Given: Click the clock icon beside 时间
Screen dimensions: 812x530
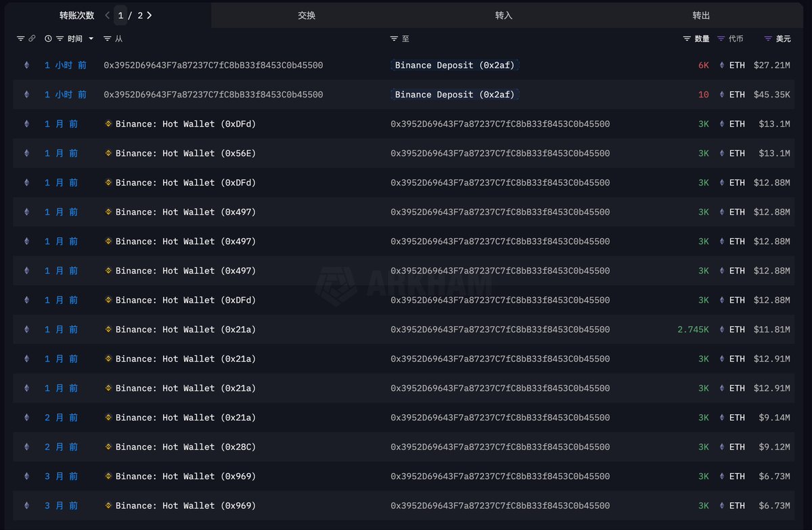Looking at the screenshot, I should (x=48, y=39).
